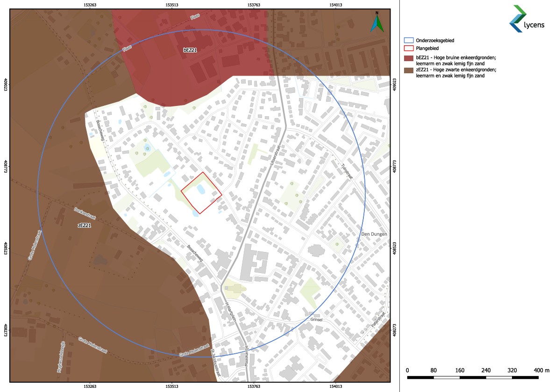This screenshot has height=392, width=554.
Task: Click the Tulpstraat street label
Action: coord(346,173)
